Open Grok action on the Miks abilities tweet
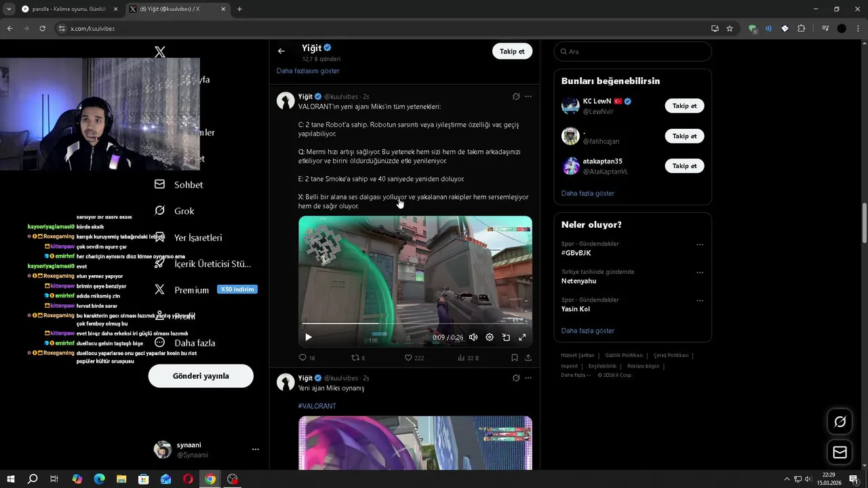 click(516, 96)
